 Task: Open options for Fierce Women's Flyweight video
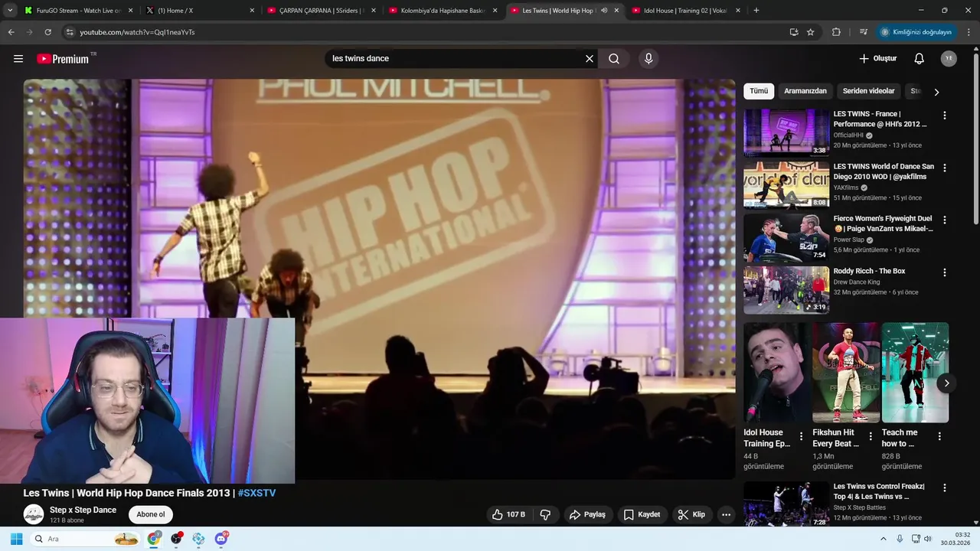point(944,220)
